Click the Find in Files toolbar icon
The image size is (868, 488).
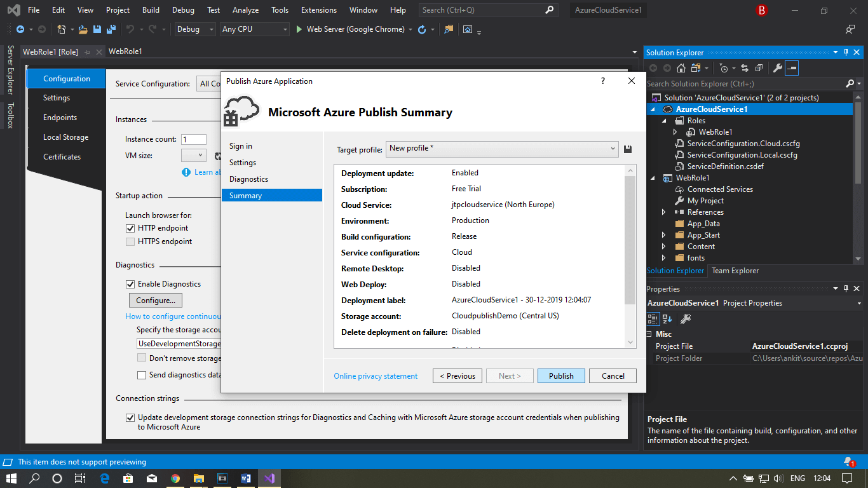coord(449,29)
